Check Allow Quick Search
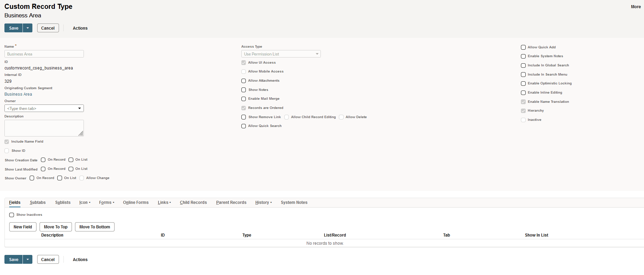 [244, 126]
